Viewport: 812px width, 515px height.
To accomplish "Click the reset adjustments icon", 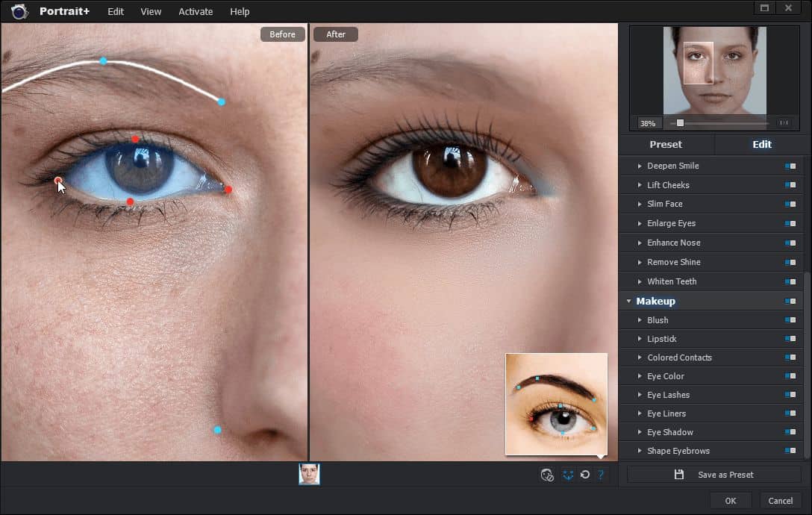I will click(x=585, y=474).
